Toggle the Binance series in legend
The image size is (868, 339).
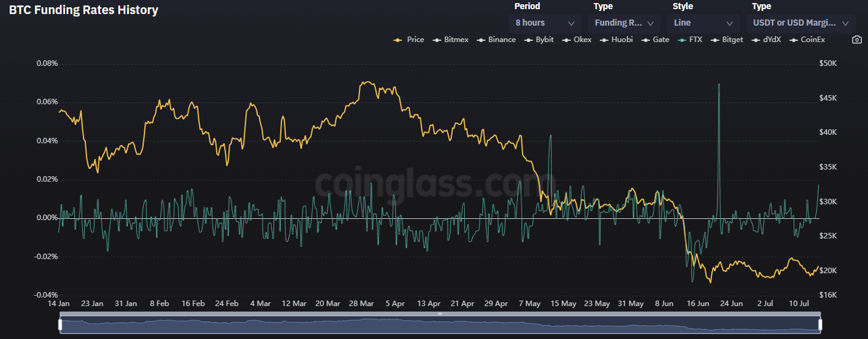coord(496,40)
